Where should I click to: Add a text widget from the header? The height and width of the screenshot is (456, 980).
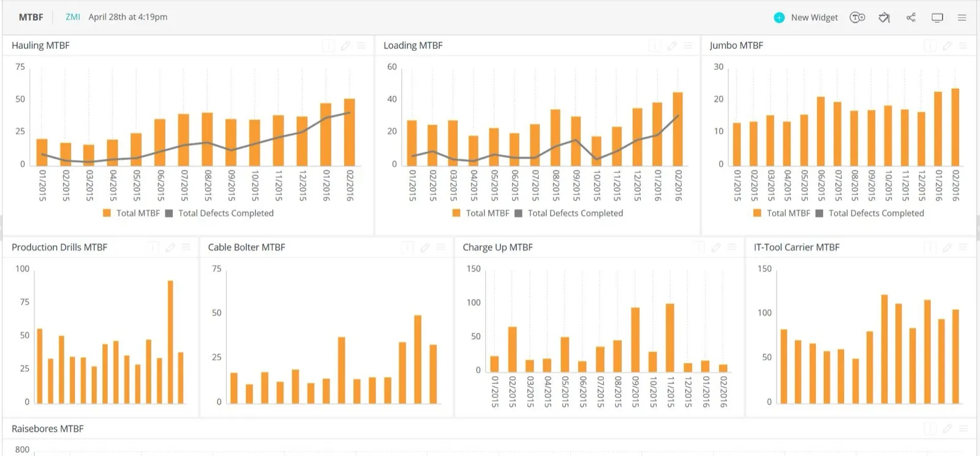tap(857, 18)
